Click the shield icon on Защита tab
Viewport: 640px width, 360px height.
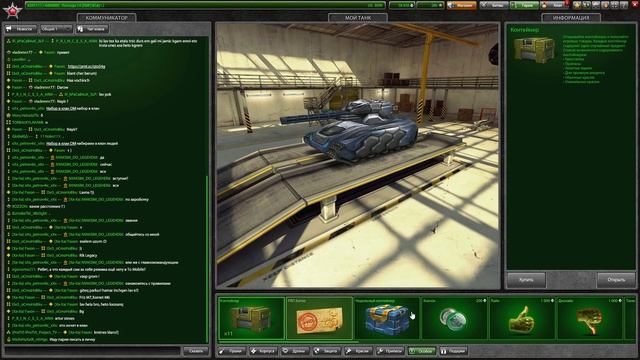(x=317, y=351)
